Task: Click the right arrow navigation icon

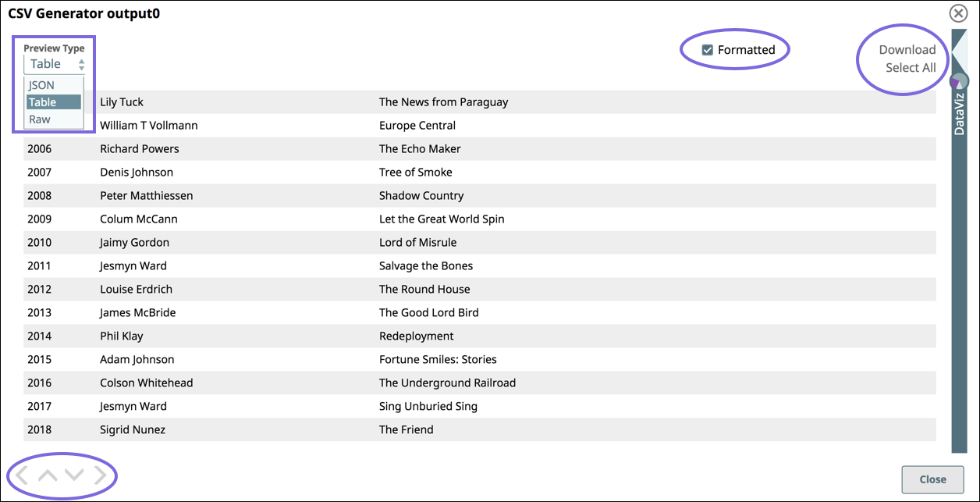Action: (100, 475)
